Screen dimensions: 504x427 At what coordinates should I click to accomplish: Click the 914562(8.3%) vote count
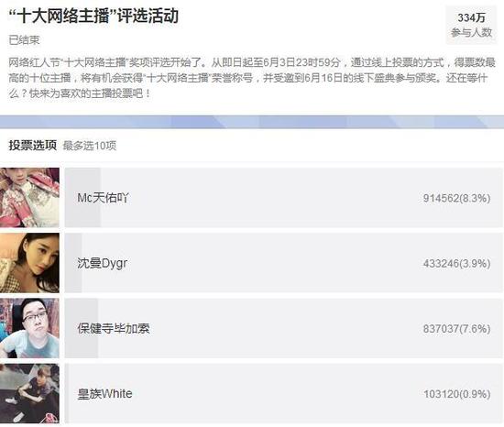tap(456, 198)
